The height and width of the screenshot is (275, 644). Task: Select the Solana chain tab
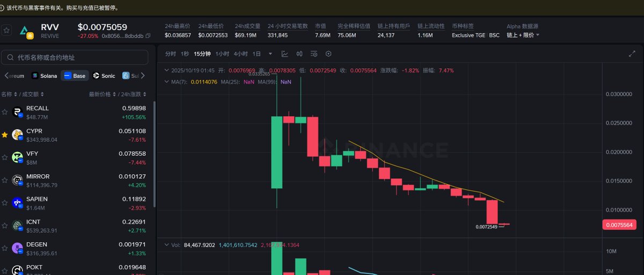coord(44,76)
